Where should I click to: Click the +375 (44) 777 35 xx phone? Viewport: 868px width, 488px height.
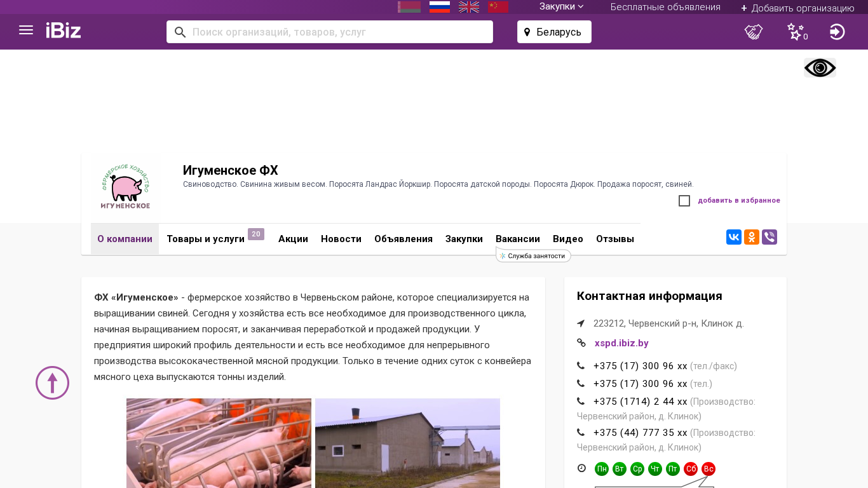click(x=641, y=433)
